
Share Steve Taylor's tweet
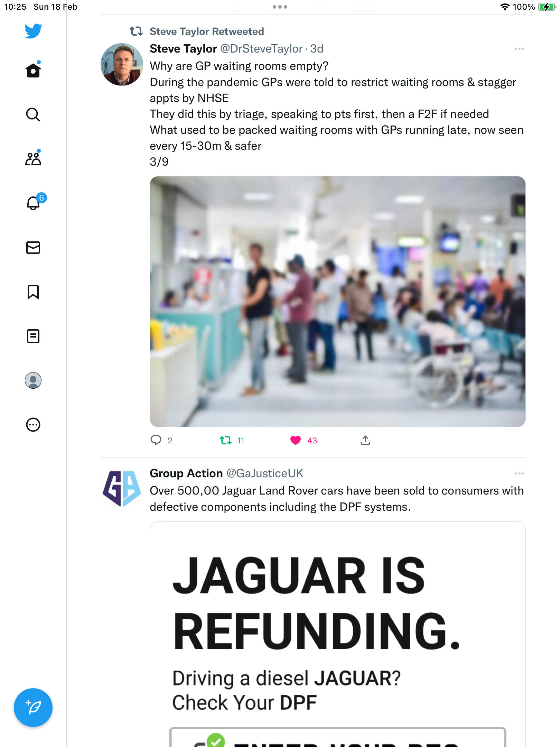(x=365, y=440)
